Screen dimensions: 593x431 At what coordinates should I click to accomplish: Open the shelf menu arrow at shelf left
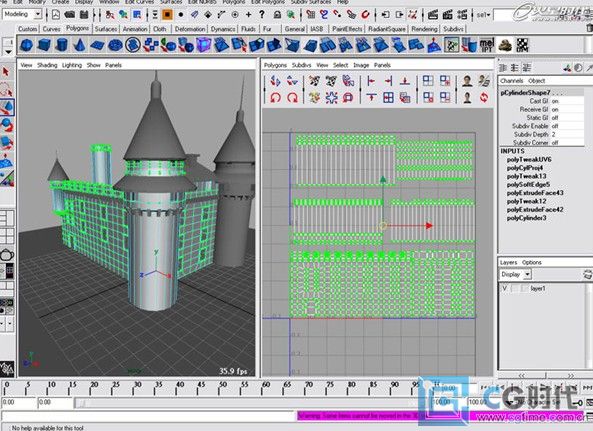pyautogui.click(x=8, y=52)
